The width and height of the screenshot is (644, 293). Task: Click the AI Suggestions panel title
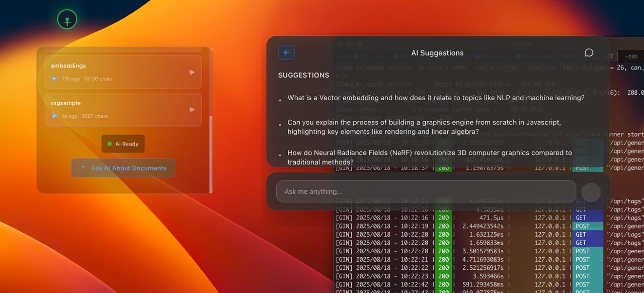click(x=437, y=53)
